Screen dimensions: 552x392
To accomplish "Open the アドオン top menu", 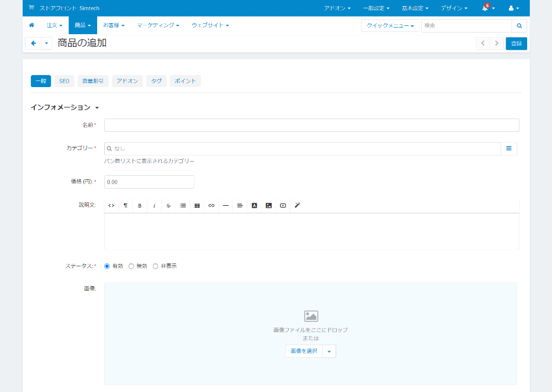I will (337, 8).
